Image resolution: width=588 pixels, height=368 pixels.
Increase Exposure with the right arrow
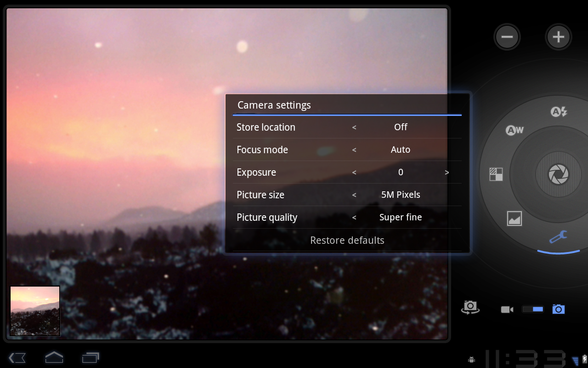point(447,172)
